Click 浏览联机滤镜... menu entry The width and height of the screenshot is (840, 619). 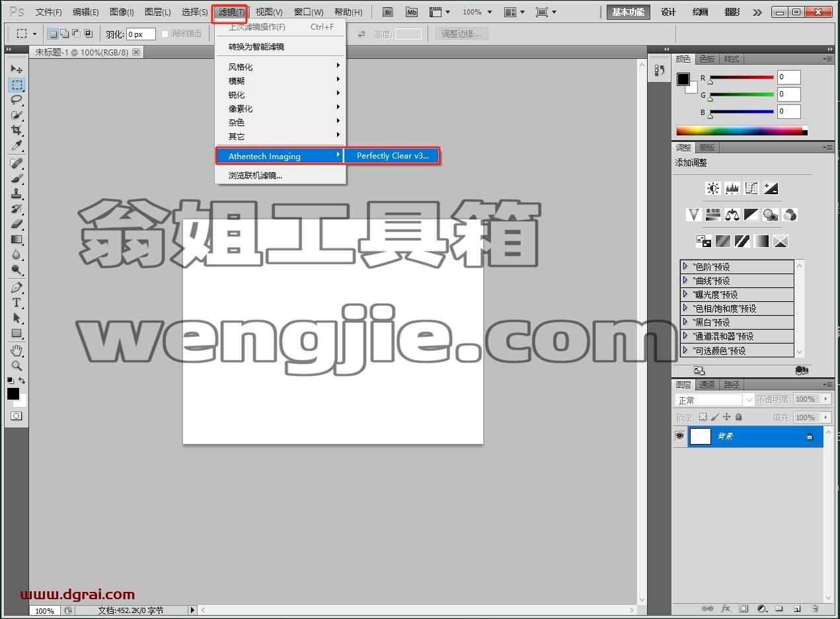282,176
